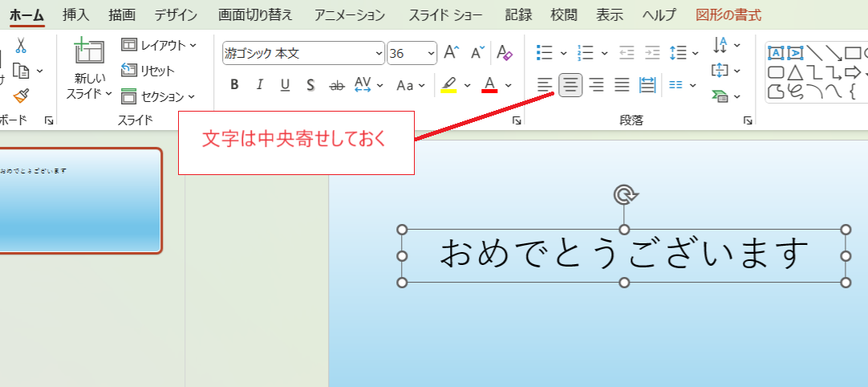
Task: Click the AV character spacing icon
Action: point(363,85)
